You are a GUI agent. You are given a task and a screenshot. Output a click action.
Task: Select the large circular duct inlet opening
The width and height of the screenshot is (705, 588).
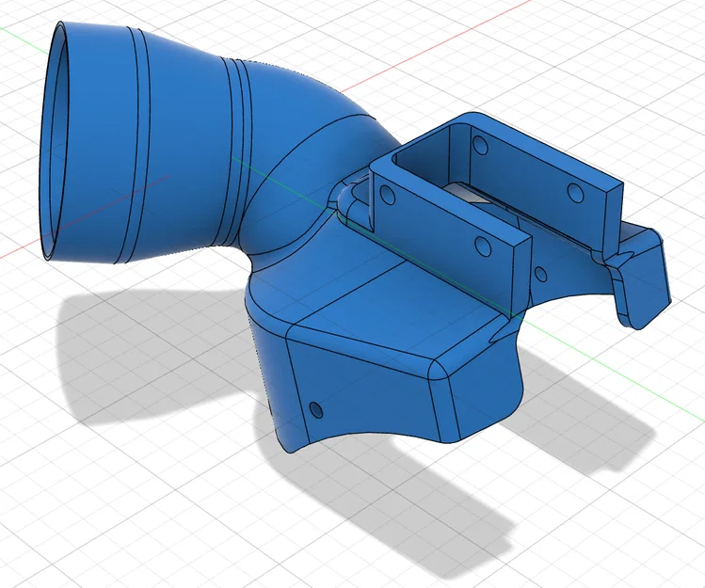pyautogui.click(x=54, y=142)
